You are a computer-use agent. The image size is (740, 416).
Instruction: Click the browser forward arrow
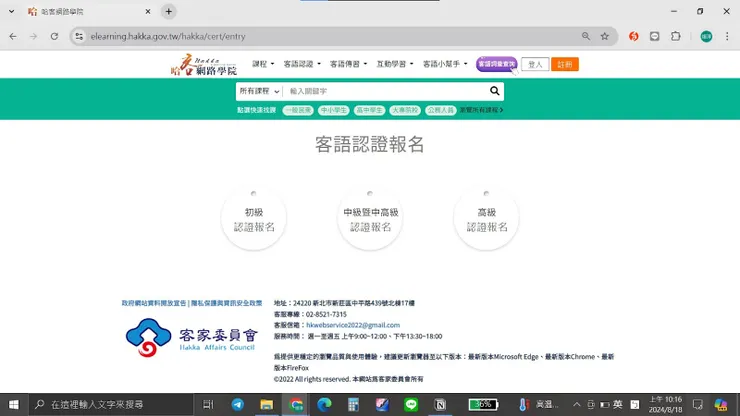(34, 36)
